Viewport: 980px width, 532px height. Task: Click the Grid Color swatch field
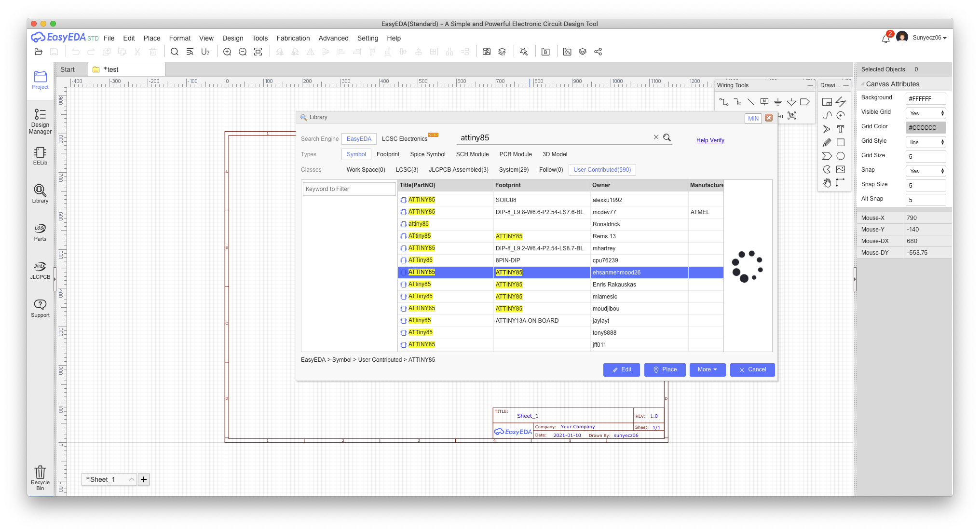[926, 128]
